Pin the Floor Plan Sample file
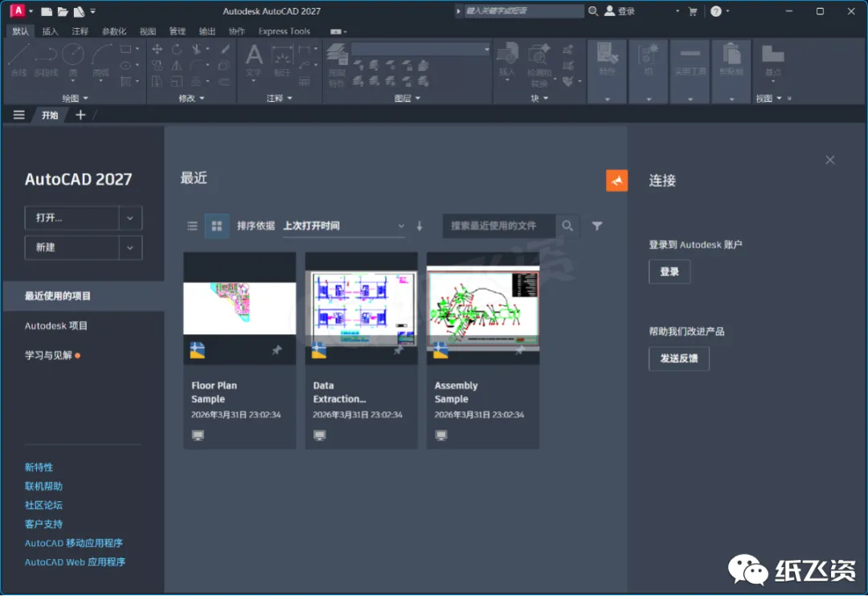 [x=276, y=349]
